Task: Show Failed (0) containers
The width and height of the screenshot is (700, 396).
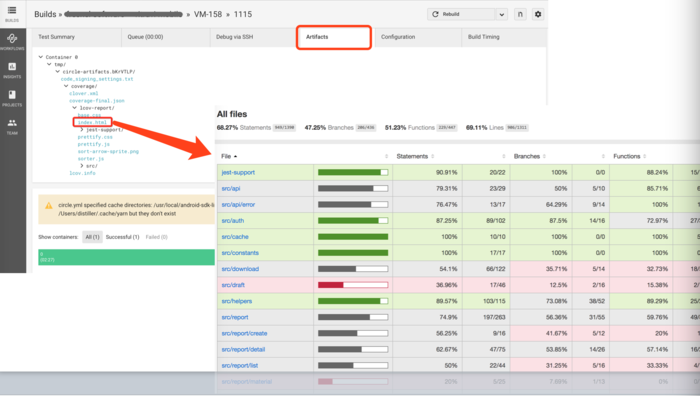Action: click(157, 237)
